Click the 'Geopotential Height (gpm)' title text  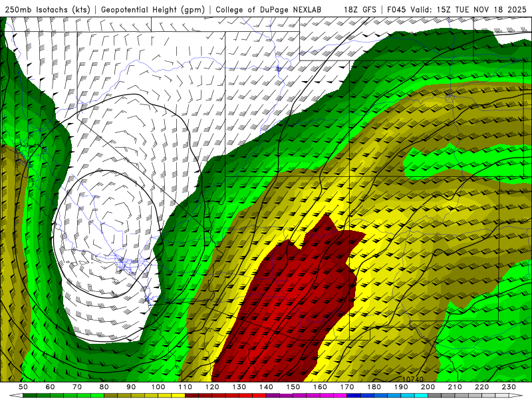pos(153,9)
